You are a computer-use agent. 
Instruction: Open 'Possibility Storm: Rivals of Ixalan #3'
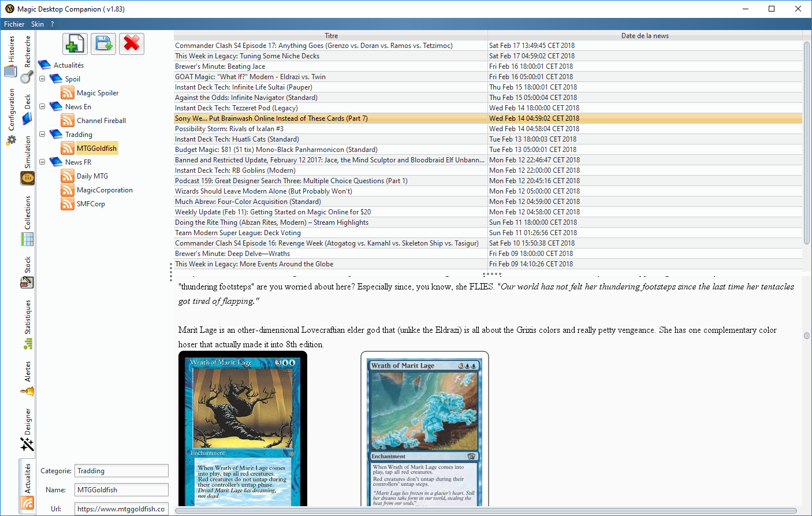pos(488,129)
